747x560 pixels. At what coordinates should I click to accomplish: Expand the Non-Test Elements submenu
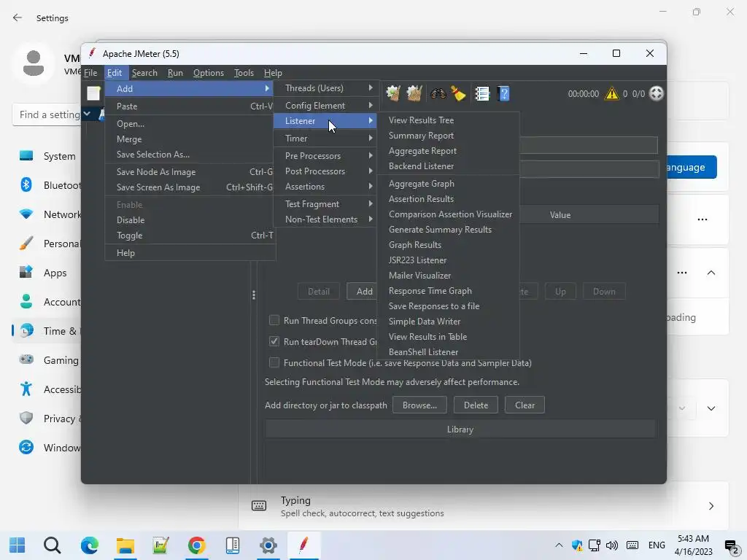coord(326,219)
